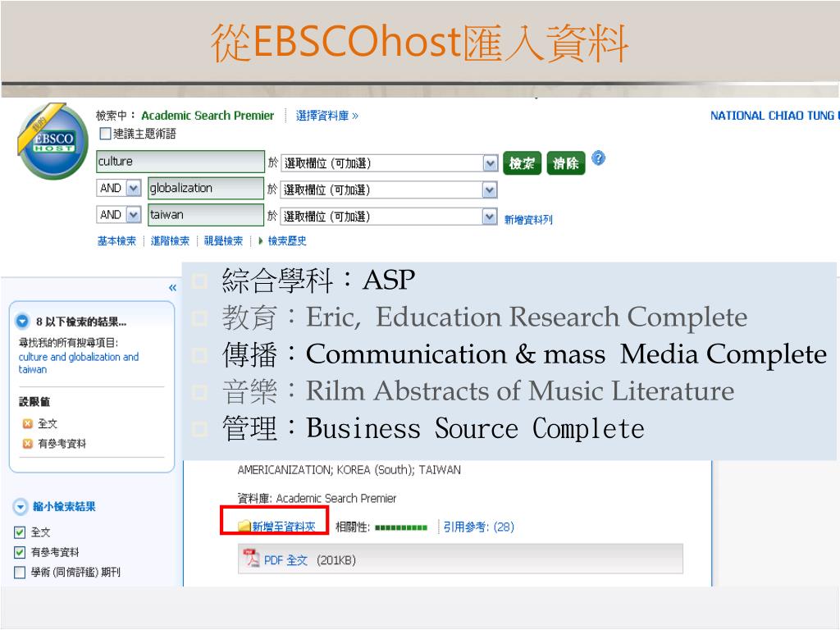Image resolution: width=840 pixels, height=630 pixels.
Task: Open the PDF 全文 link
Action: point(285,560)
